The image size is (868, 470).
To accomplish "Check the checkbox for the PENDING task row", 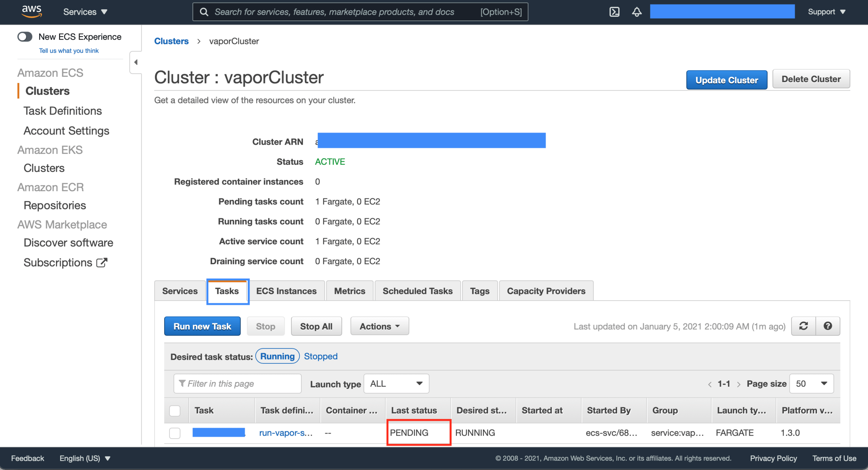I will click(x=175, y=433).
